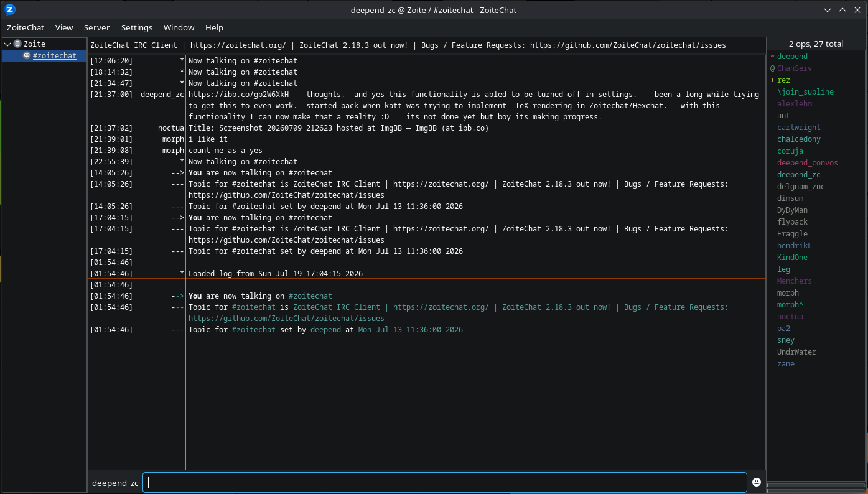The image size is (868, 494).
Task: Open the Settings menu
Action: point(137,27)
